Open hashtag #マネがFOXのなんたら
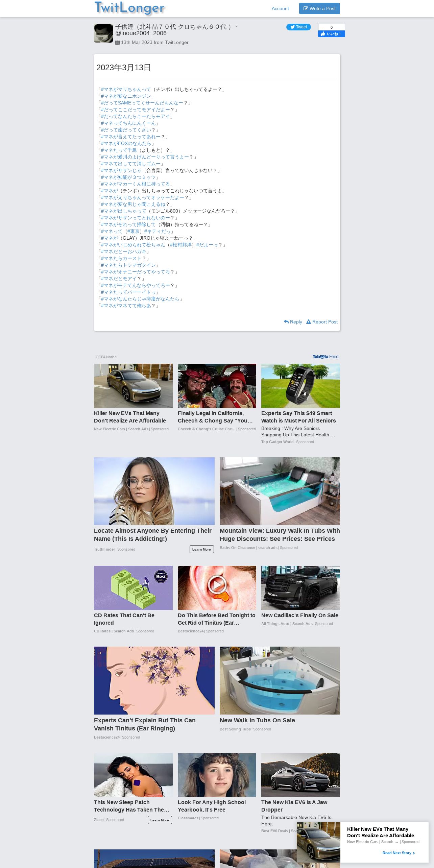434x868 pixels. coord(126,143)
